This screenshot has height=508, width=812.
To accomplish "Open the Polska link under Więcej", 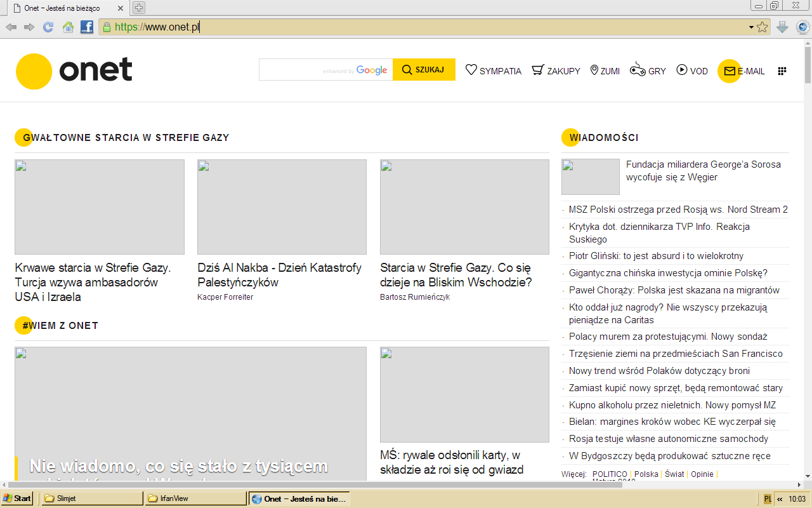I will 646,474.
